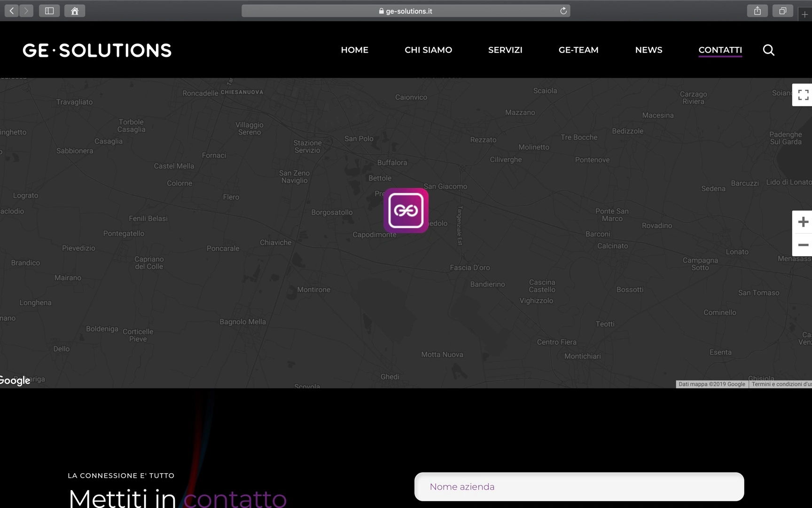Click the Lonato label on map

pos(737,252)
